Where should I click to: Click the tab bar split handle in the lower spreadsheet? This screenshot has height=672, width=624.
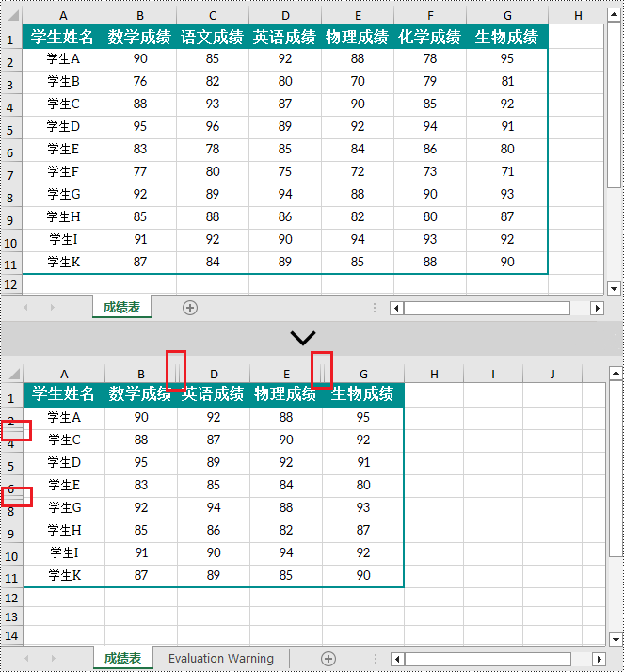(376, 659)
